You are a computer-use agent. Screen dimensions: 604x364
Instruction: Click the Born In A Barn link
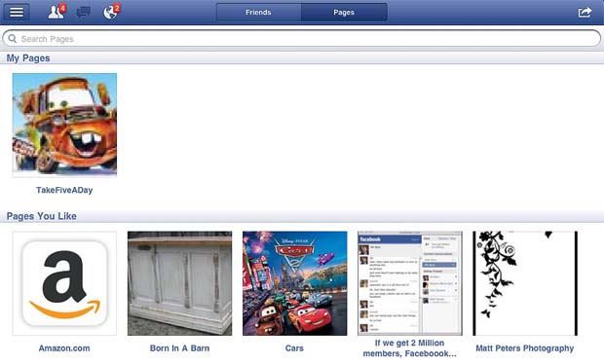coord(180,348)
